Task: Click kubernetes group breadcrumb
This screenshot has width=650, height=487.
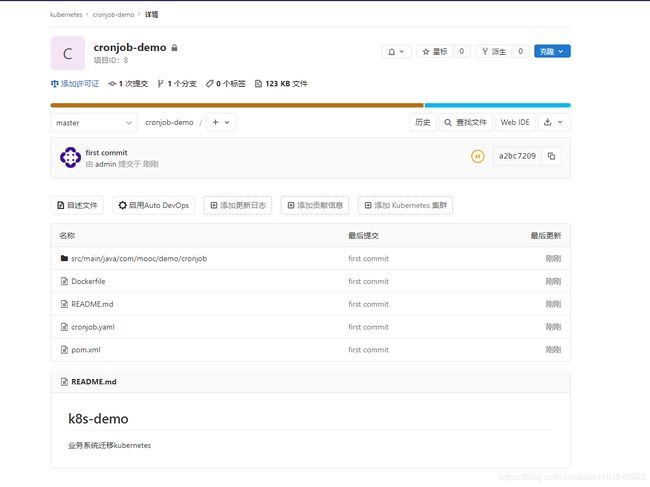Action: (x=66, y=15)
